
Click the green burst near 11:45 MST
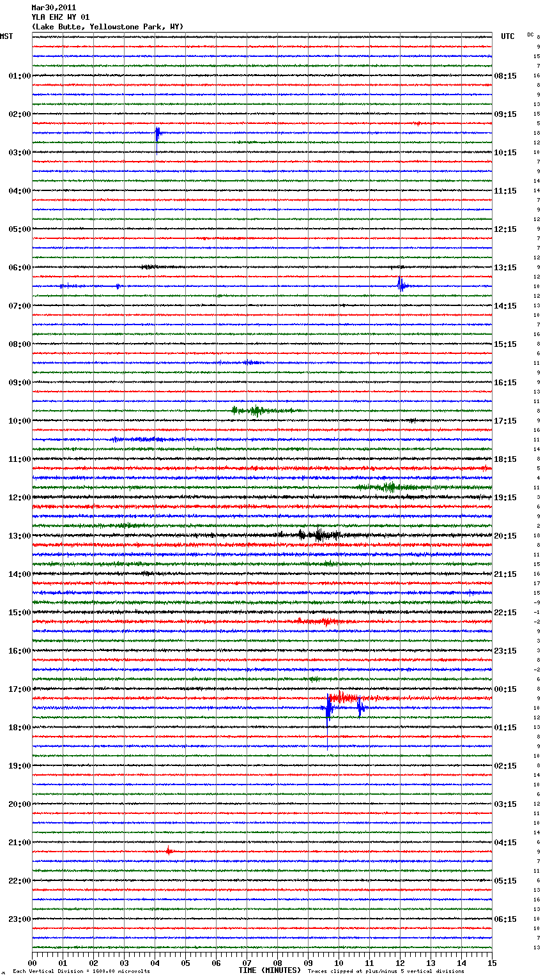pyautogui.click(x=388, y=487)
